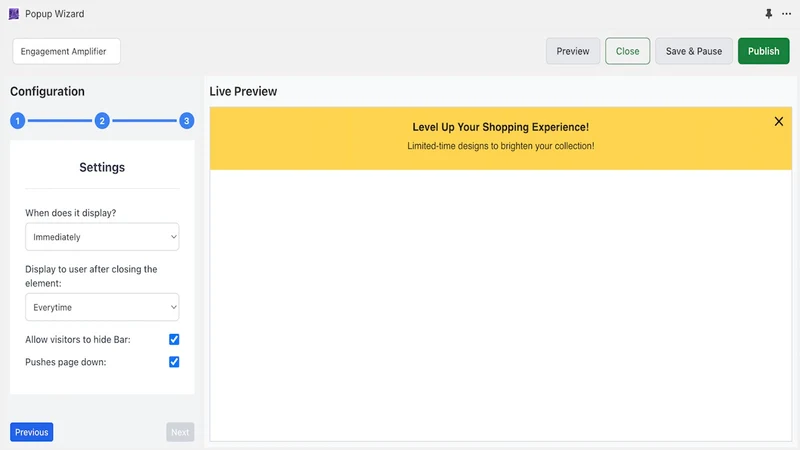The height and width of the screenshot is (450, 800).
Task: Go to configuration step 3
Action: pyautogui.click(x=187, y=121)
